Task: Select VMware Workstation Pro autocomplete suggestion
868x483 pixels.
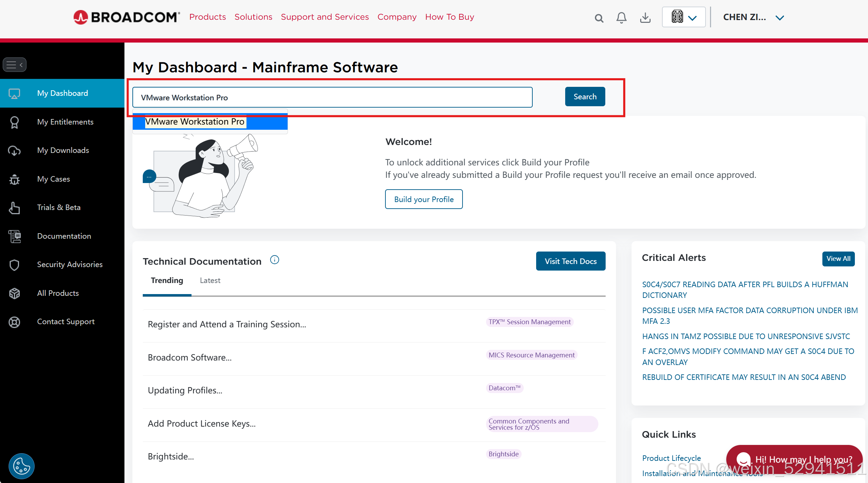Action: tap(195, 122)
